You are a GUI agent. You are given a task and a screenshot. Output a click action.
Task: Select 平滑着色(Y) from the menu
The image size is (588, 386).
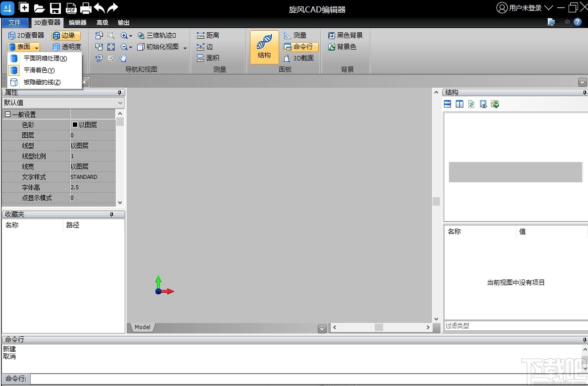45,70
